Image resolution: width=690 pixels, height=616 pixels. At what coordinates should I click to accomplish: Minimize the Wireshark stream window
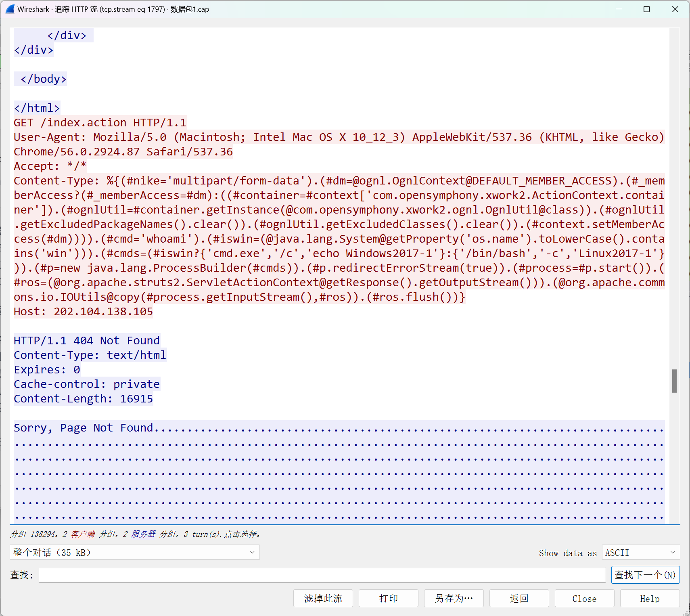(619, 9)
